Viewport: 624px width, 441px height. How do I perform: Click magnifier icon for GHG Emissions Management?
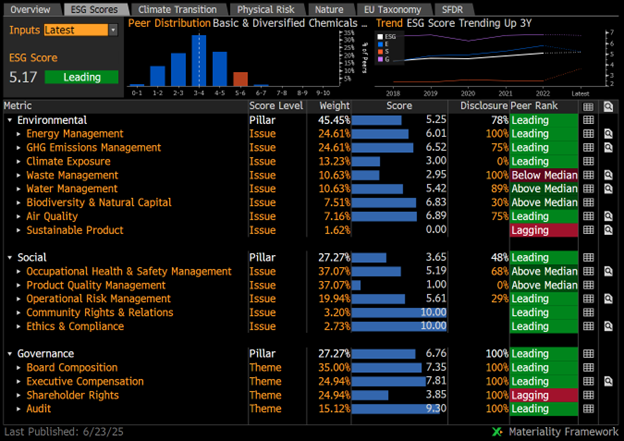click(607, 147)
